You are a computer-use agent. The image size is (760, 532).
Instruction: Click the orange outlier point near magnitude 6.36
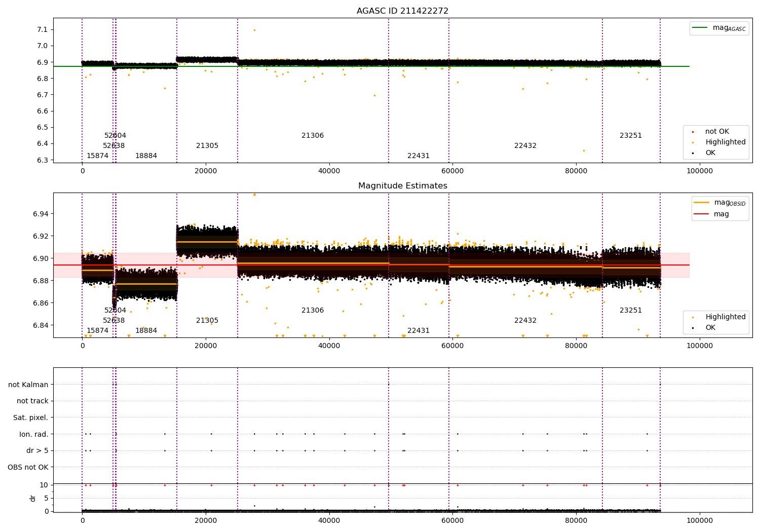click(x=584, y=150)
